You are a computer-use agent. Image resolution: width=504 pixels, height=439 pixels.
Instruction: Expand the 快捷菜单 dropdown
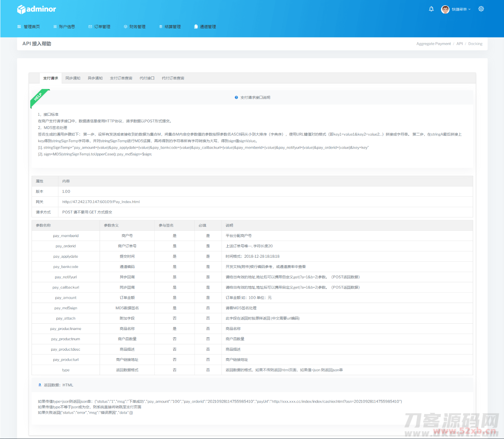pyautogui.click(x=461, y=9)
